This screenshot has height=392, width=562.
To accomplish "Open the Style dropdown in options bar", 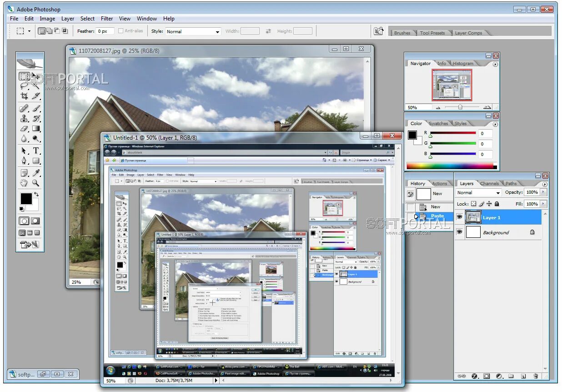I will (x=193, y=31).
